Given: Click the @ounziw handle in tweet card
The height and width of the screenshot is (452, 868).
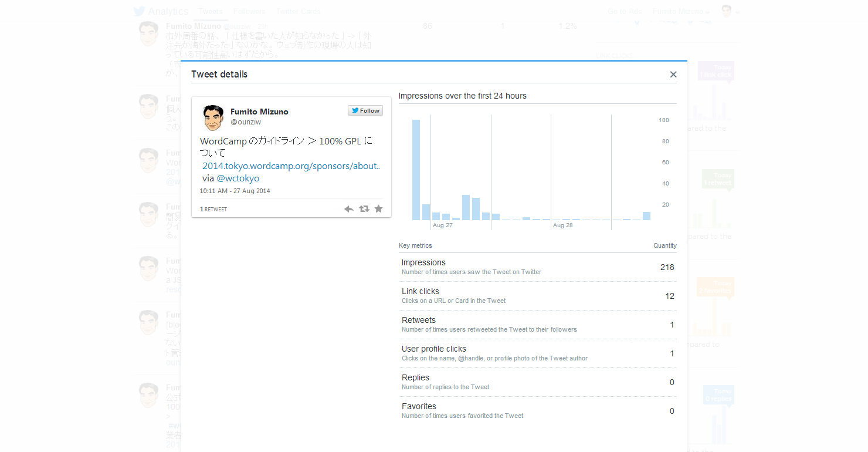Looking at the screenshot, I should coord(246,122).
